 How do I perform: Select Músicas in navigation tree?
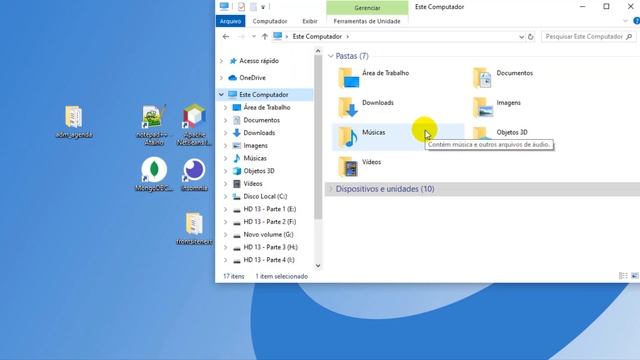coord(255,158)
